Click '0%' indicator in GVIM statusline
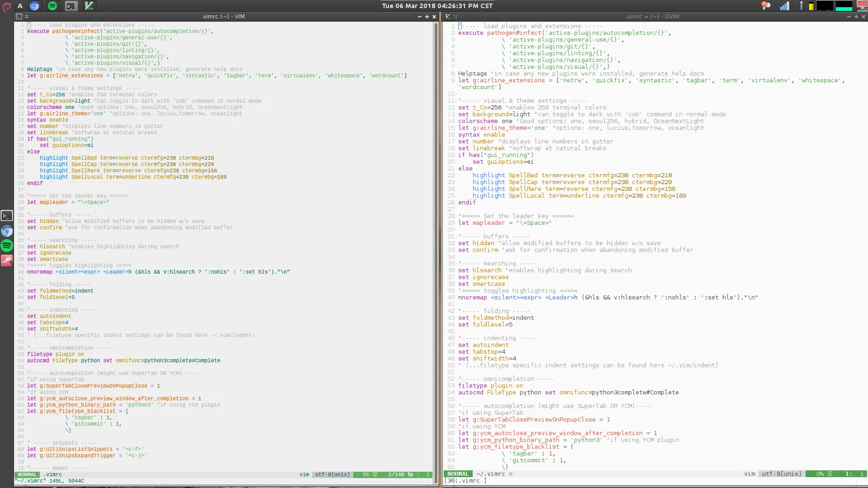 click(820, 474)
